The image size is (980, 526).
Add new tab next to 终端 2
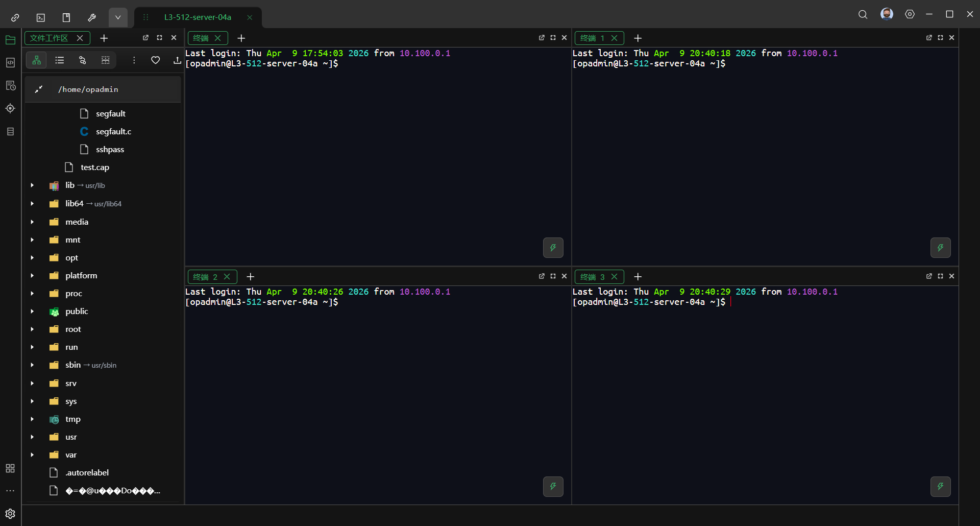click(250, 277)
